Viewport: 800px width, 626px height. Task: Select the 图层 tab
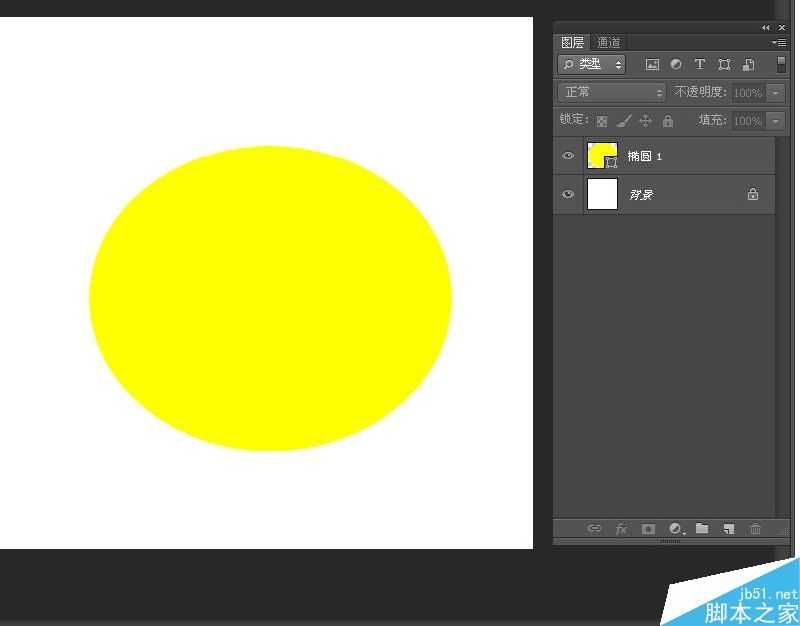[573, 43]
